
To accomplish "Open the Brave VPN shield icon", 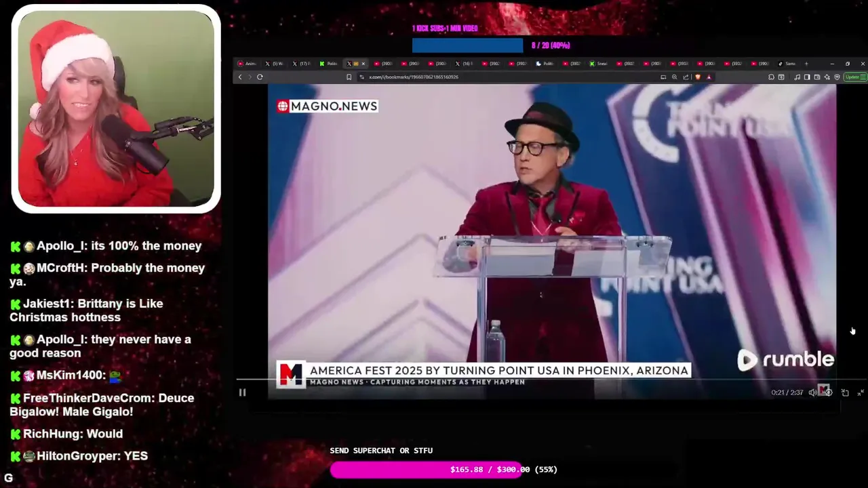I will [x=837, y=77].
